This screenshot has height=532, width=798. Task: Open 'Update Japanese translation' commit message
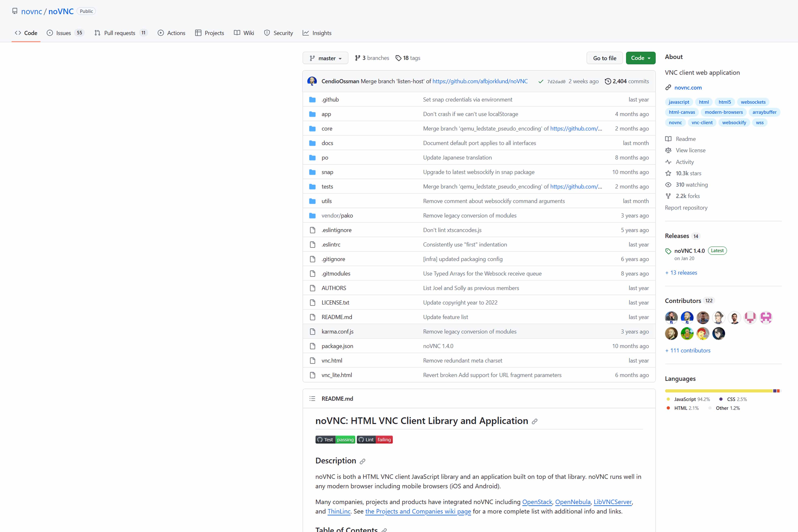coord(457,157)
